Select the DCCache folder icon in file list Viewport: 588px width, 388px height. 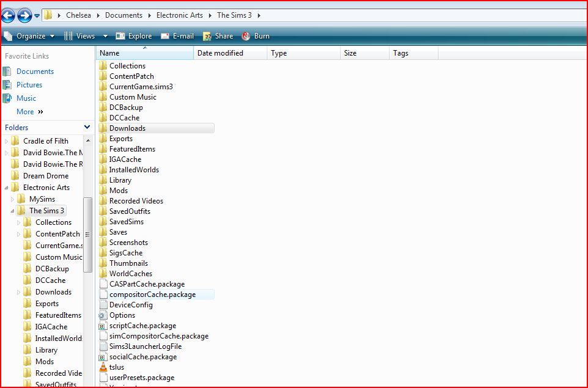click(x=103, y=118)
